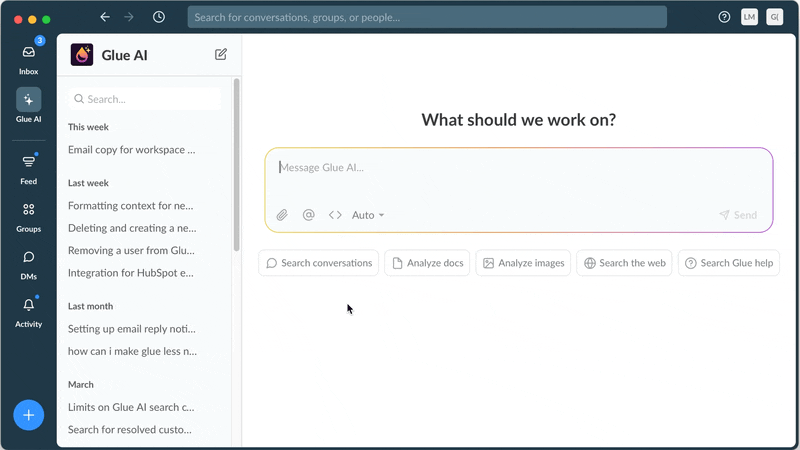Insert code block with brackets icon
Image resolution: width=800 pixels, height=450 pixels.
click(335, 215)
